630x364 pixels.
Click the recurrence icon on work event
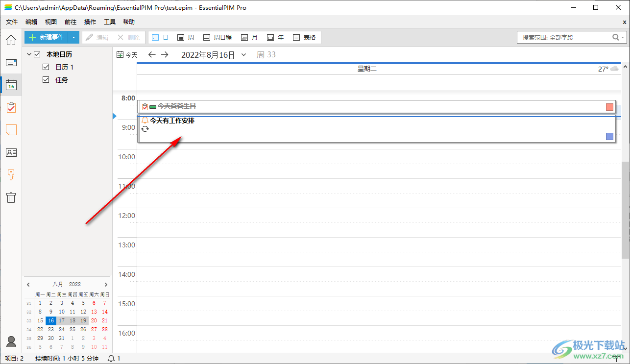coord(145,129)
